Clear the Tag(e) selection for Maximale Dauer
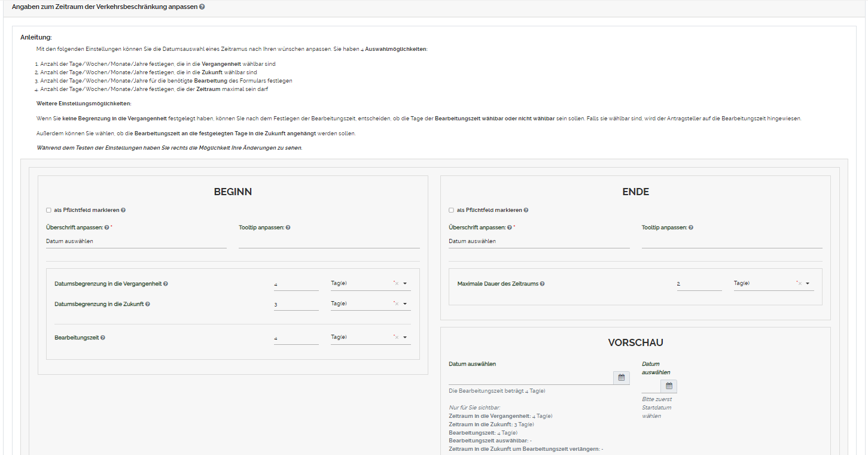 click(x=801, y=283)
